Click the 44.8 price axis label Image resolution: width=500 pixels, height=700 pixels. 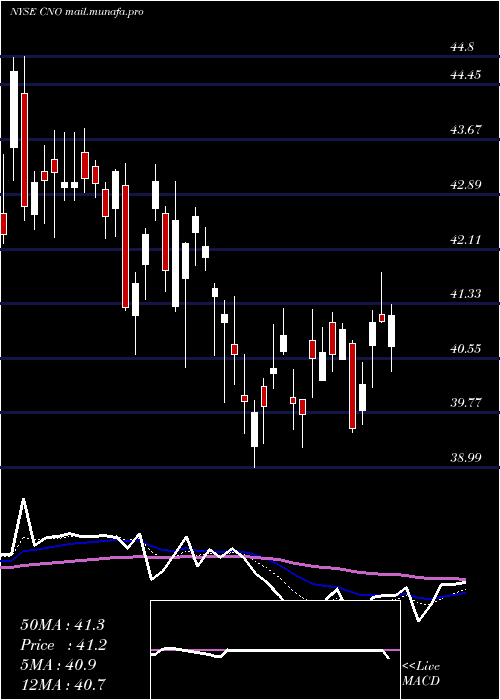(x=463, y=46)
